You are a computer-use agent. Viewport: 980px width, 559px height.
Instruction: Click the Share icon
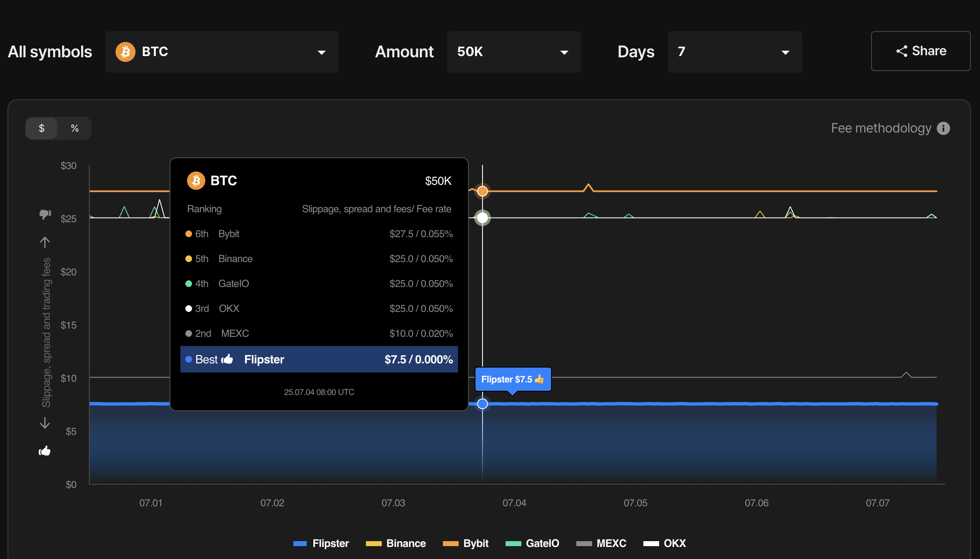coord(901,51)
